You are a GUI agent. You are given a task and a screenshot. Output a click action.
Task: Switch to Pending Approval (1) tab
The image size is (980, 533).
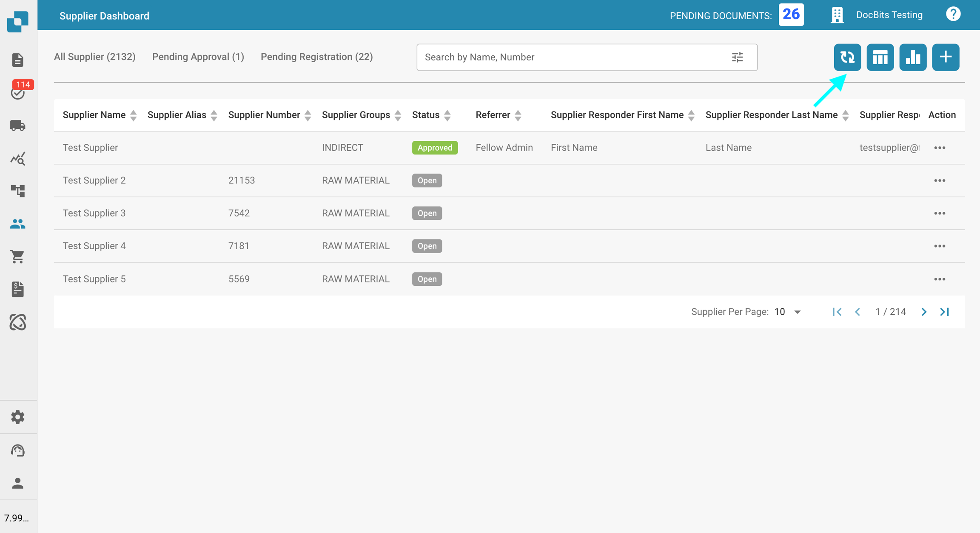[198, 57]
